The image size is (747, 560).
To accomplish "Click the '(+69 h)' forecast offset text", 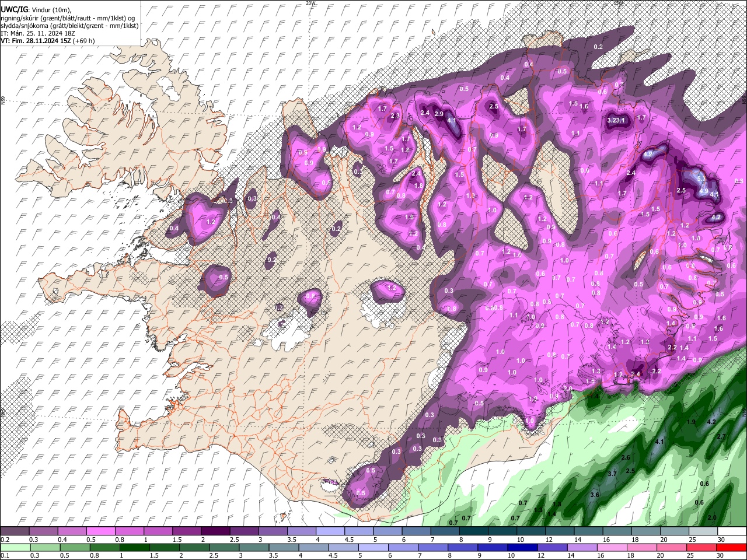I will coord(84,41).
